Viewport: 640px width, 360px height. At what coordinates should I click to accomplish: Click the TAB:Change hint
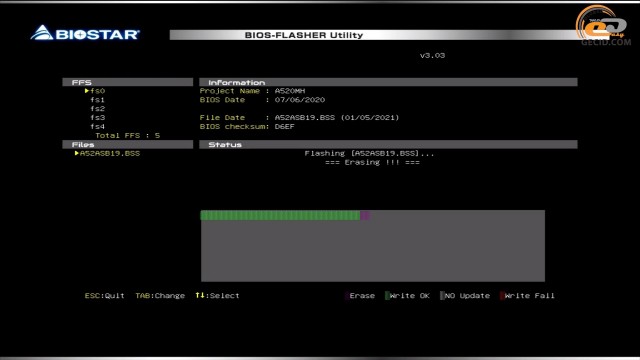pyautogui.click(x=160, y=296)
